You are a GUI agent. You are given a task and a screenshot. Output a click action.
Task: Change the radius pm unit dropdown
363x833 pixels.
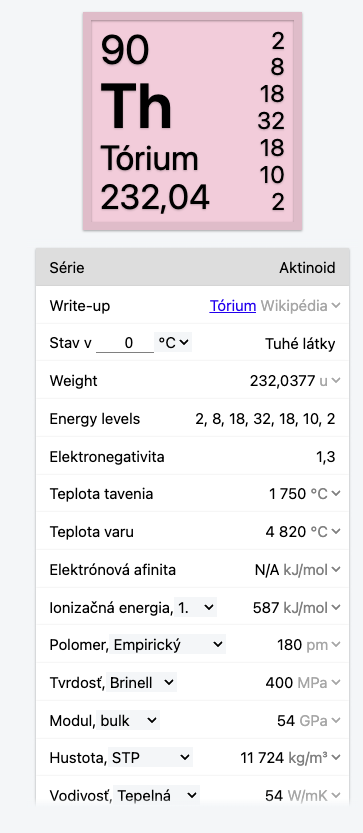[324, 645]
